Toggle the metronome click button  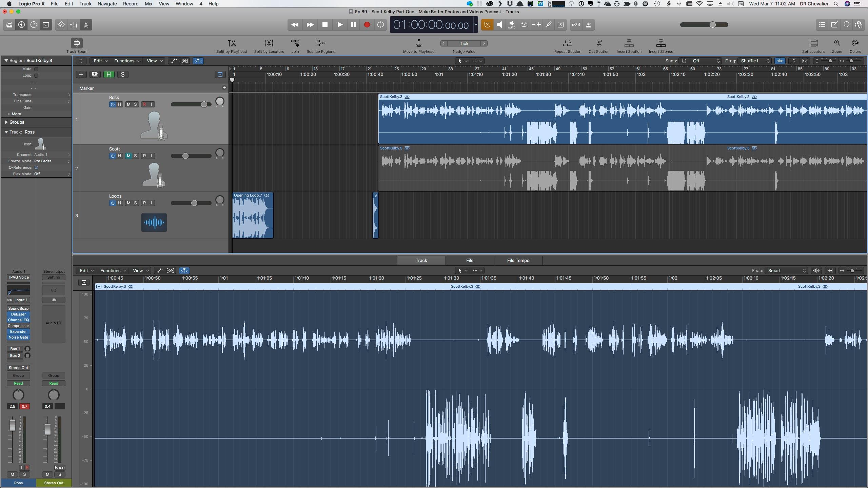tap(589, 25)
